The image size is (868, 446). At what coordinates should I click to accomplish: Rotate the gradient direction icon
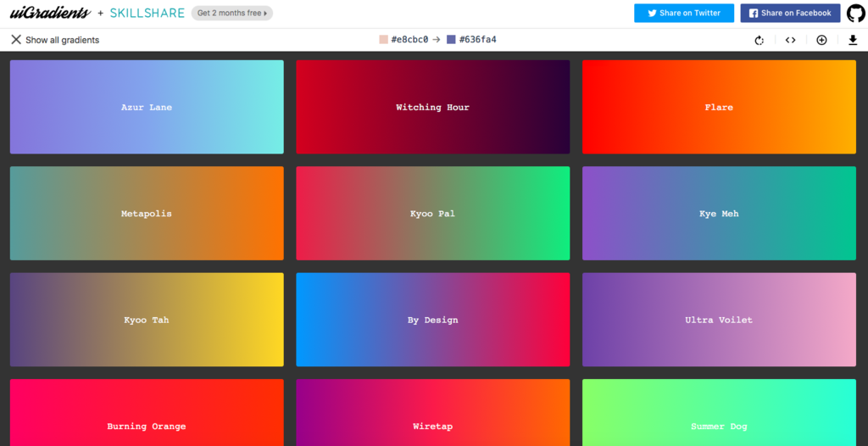pos(759,40)
